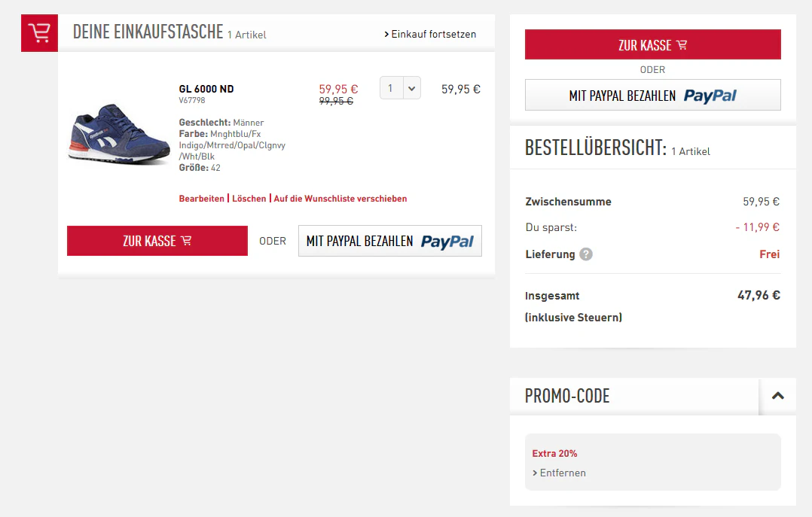Open the quantity dropdown arrow
812x517 pixels.
(412, 88)
